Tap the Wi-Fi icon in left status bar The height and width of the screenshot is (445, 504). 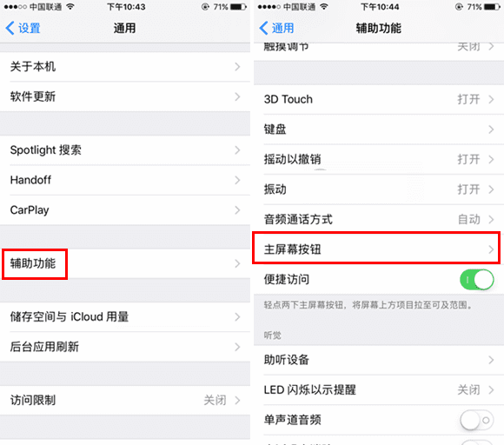(x=70, y=7)
